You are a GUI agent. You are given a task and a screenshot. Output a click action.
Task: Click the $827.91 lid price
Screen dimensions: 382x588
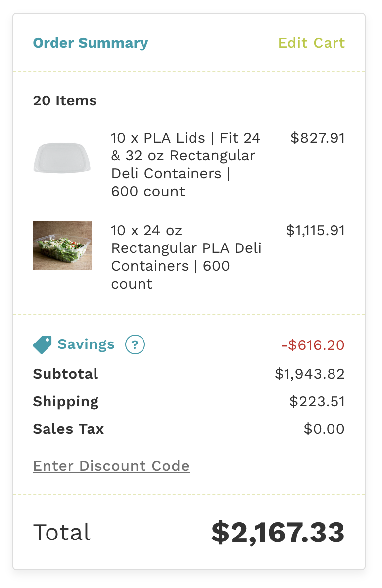point(319,138)
